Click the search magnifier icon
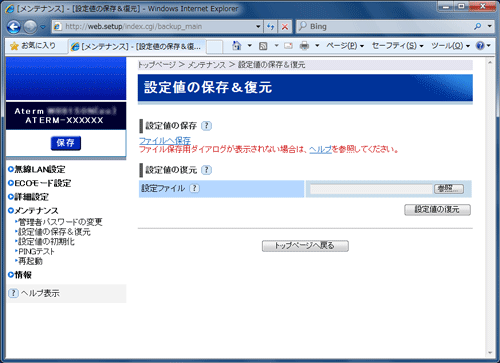The height and width of the screenshot is (363, 500). coord(478,26)
